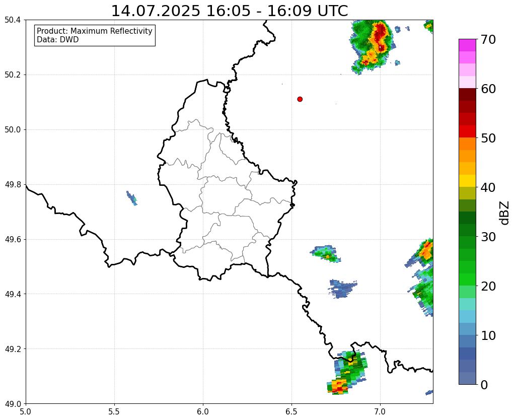Click the 40 tick label on colorbar
515x420 pixels.
point(488,187)
